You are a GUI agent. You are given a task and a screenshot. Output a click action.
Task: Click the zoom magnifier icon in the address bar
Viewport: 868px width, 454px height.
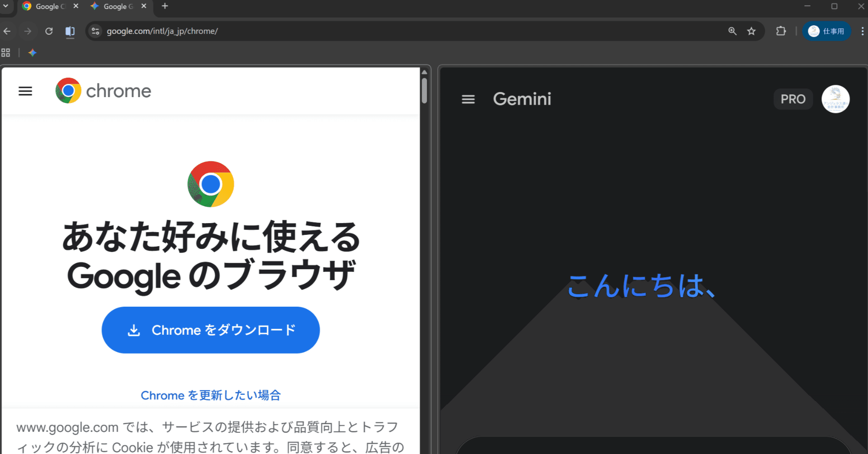tap(732, 31)
